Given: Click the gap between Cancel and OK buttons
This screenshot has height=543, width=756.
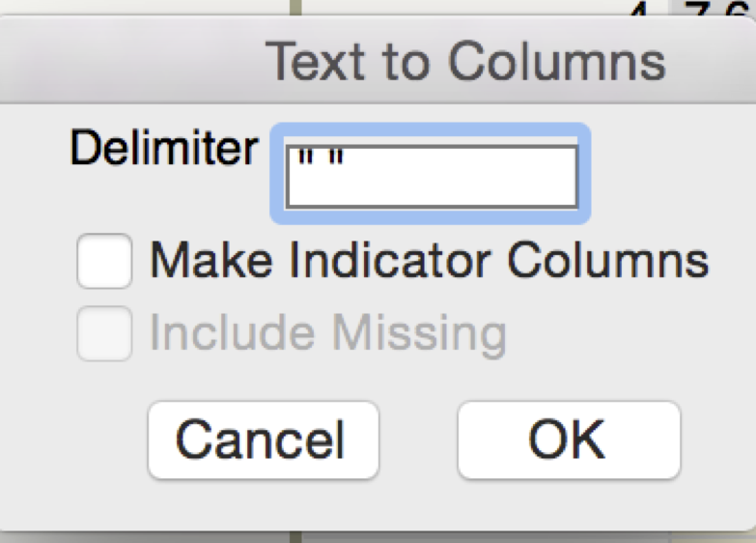Looking at the screenshot, I should 418,441.
